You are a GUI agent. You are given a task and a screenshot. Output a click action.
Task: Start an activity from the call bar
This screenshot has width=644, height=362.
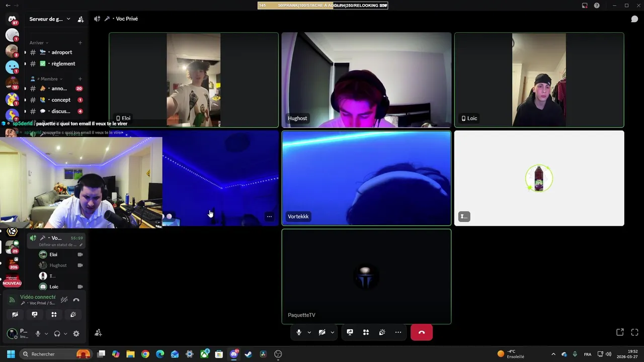[x=366, y=332]
